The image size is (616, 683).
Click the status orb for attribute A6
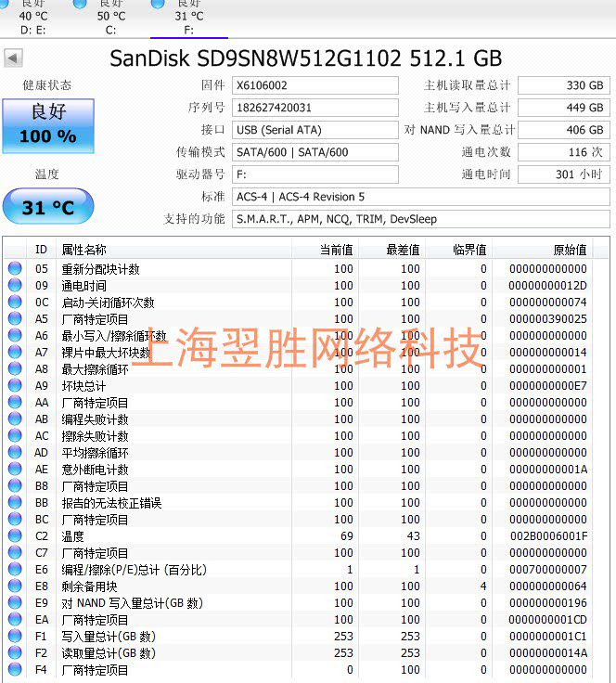pyautogui.click(x=15, y=335)
